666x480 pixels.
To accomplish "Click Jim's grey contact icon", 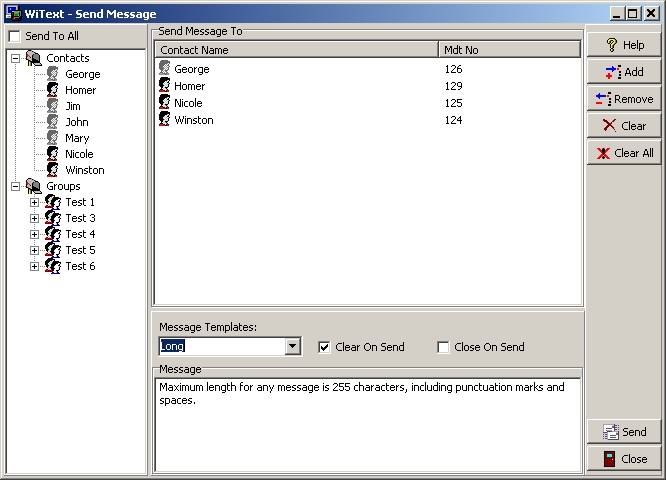I will (x=53, y=106).
